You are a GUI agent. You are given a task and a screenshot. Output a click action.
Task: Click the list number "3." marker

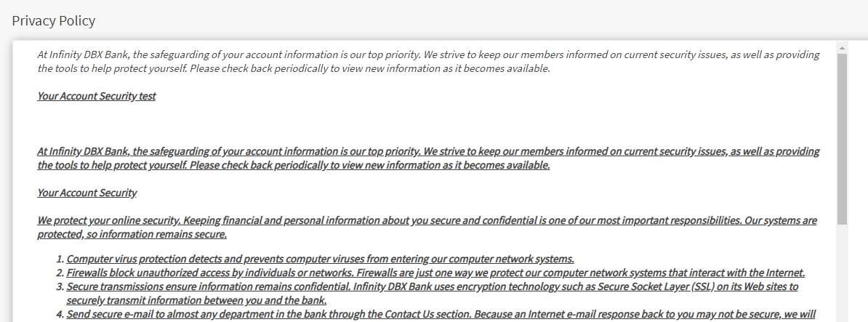tap(60, 286)
